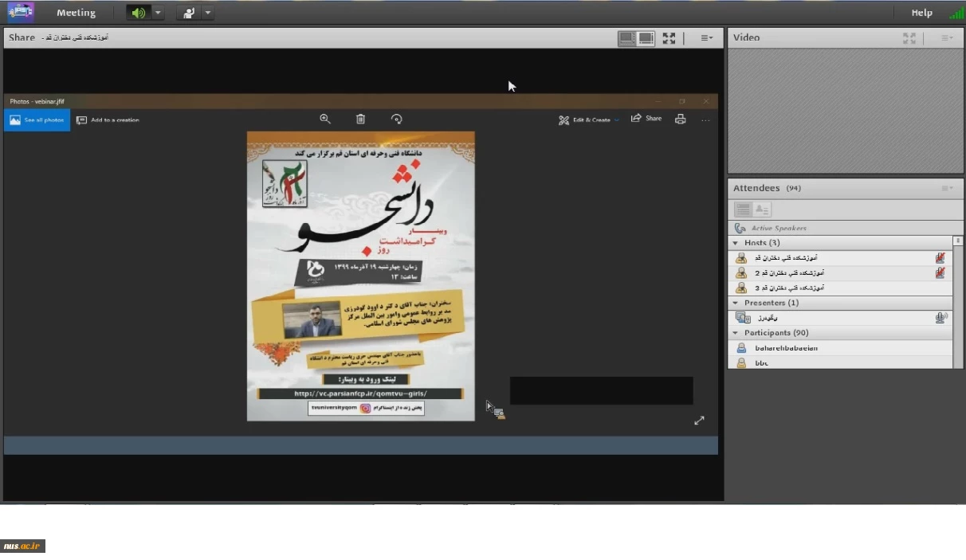966x560 pixels.
Task: Open the speaker options dropdown arrow
Action: [x=158, y=13]
